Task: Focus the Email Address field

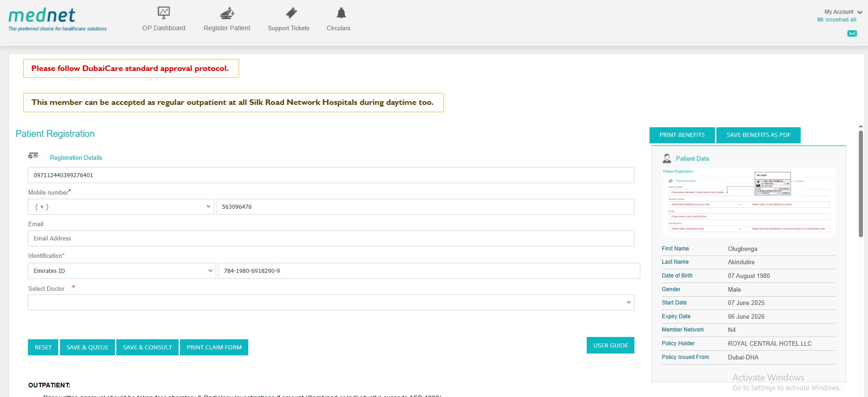Action: [331, 238]
